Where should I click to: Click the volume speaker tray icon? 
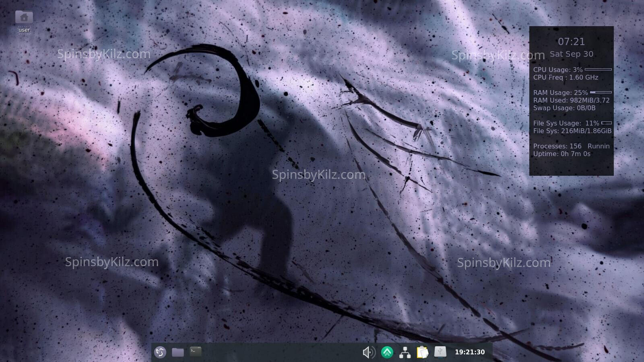(369, 352)
